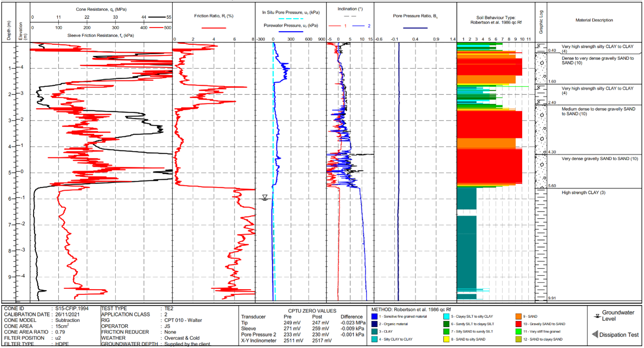
Task: Click the dark blue Pore Pressure Ratio line sample
Action: pyautogui.click(x=415, y=28)
